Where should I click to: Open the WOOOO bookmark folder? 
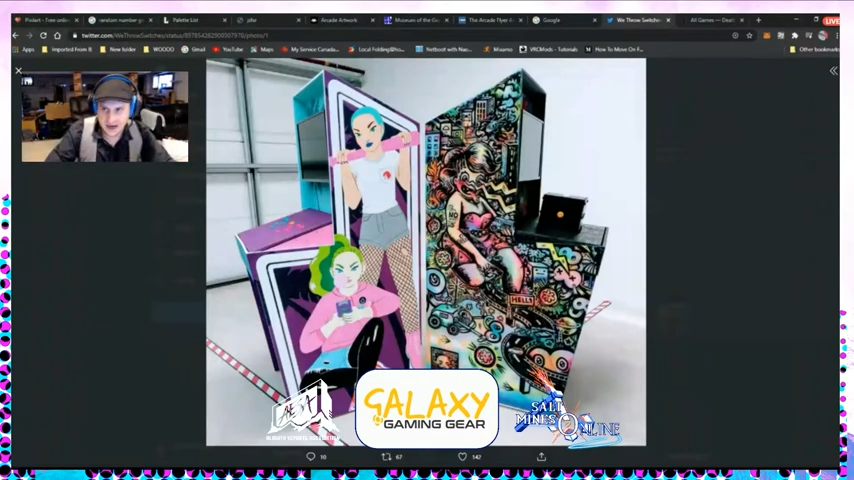[x=158, y=50]
